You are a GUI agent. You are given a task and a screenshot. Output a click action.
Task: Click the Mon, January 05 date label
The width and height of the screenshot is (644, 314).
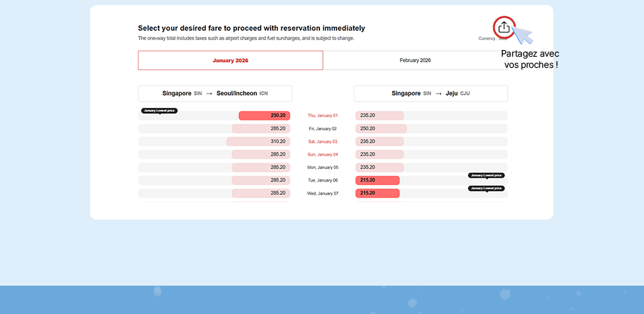(x=323, y=168)
